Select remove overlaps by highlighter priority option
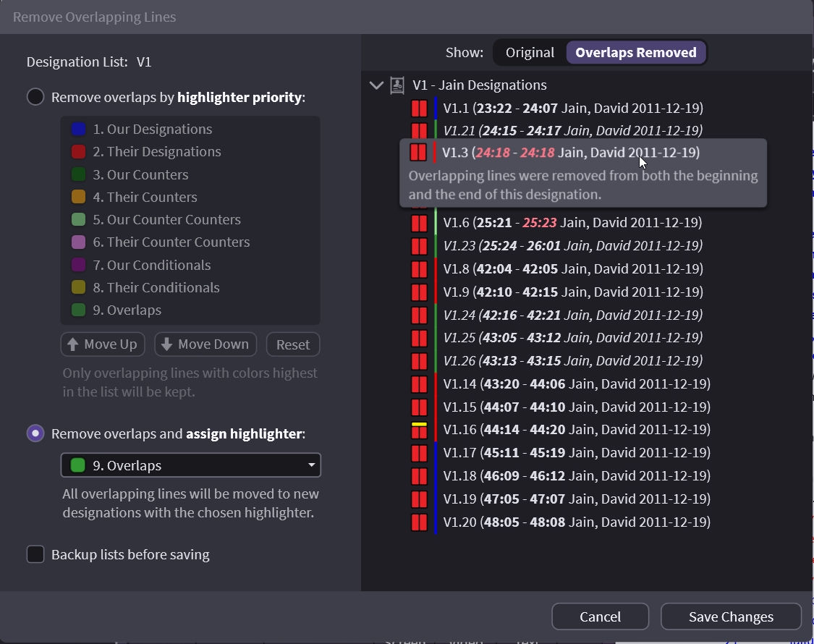814x644 pixels. tap(35, 97)
